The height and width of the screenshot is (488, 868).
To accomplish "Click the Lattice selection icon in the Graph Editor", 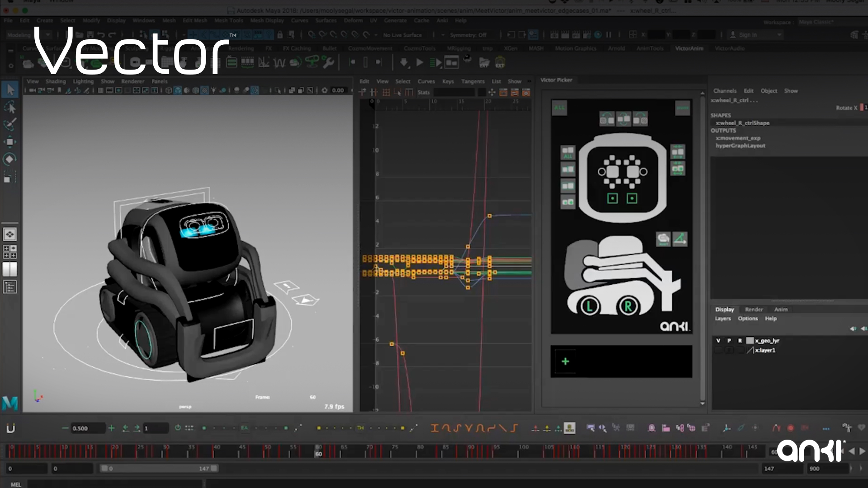I will point(386,92).
